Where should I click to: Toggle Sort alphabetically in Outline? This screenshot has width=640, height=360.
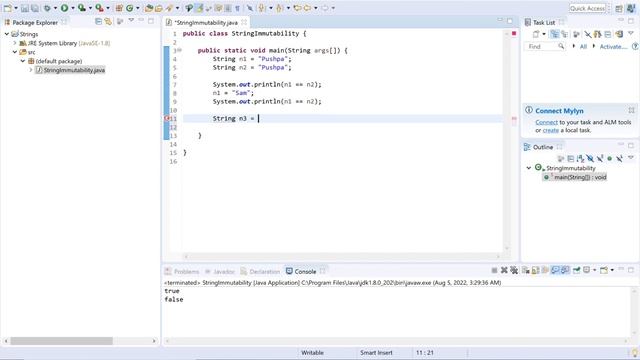[x=580, y=158]
